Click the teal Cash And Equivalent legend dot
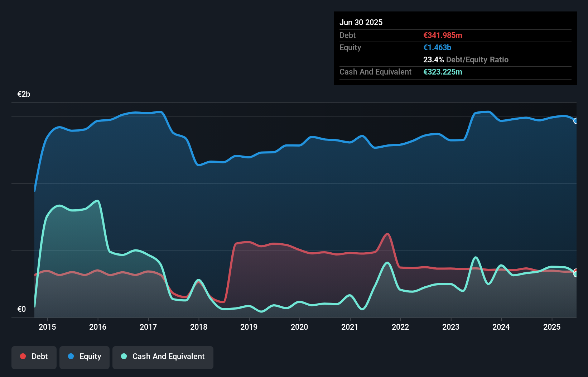 pos(124,356)
